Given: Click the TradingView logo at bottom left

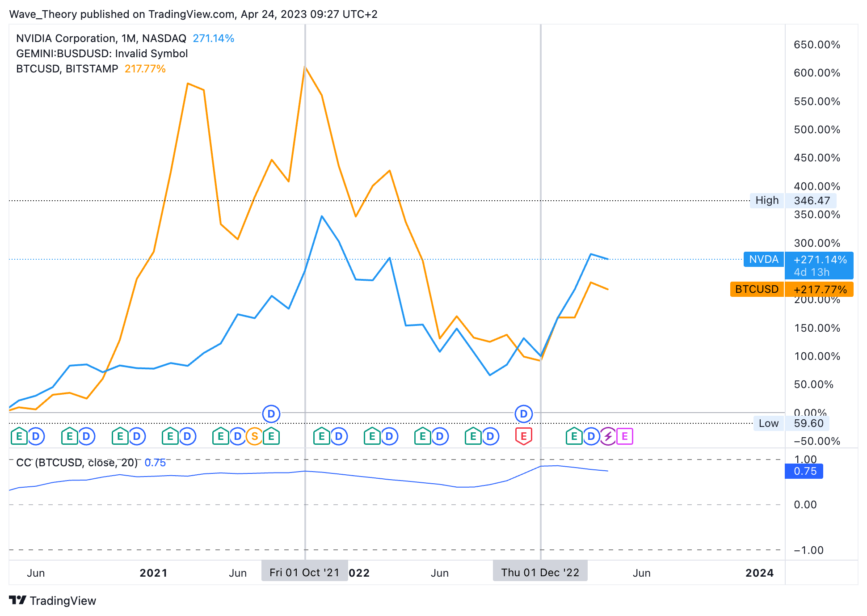Looking at the screenshot, I should 53,600.
